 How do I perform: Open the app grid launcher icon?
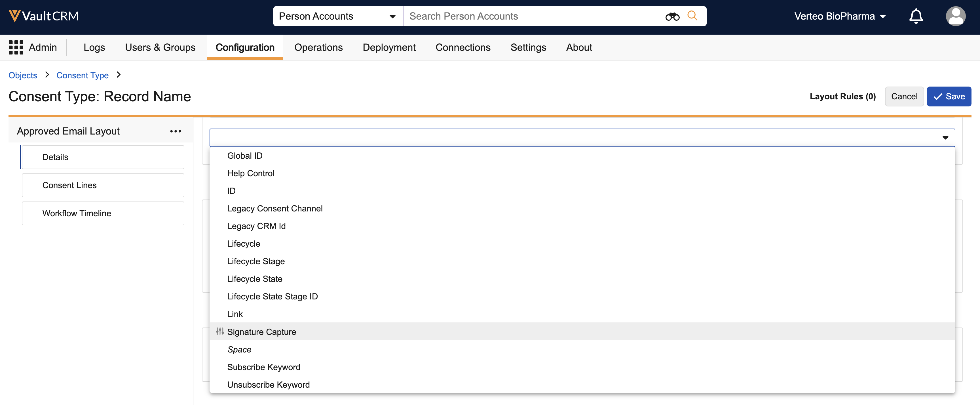(x=16, y=48)
